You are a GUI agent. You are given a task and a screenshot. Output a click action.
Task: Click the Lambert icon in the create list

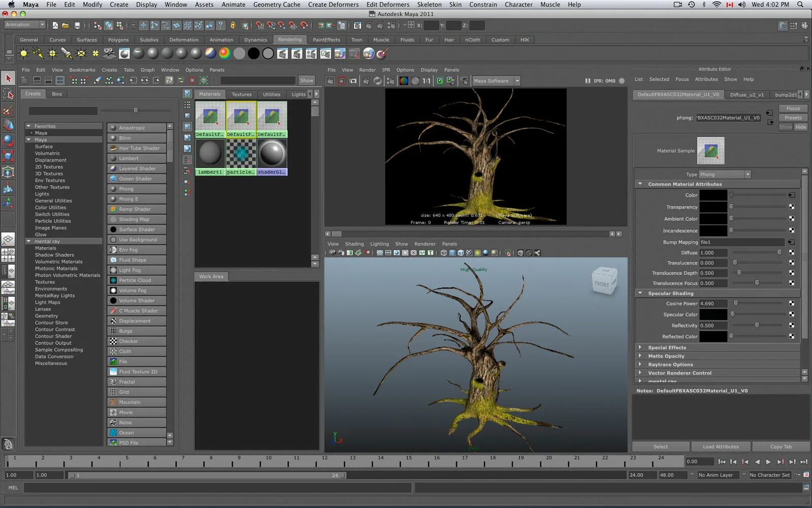pyautogui.click(x=113, y=158)
